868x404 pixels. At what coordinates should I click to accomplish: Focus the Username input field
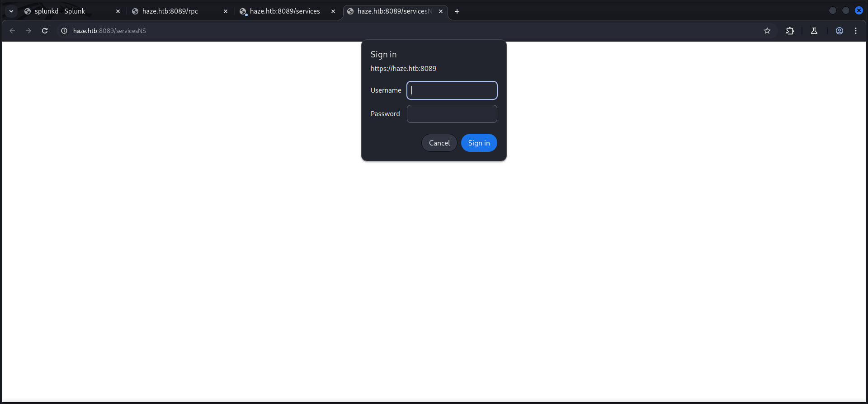click(x=452, y=90)
